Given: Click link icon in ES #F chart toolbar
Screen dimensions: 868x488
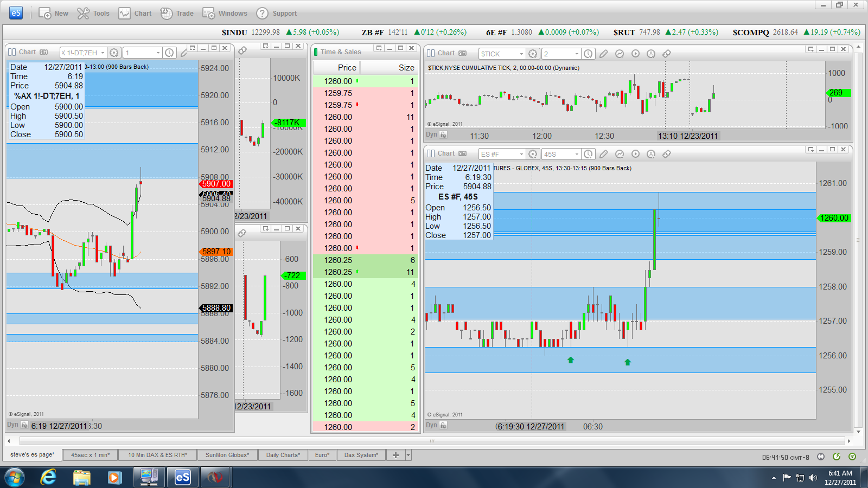Looking at the screenshot, I should pos(667,154).
